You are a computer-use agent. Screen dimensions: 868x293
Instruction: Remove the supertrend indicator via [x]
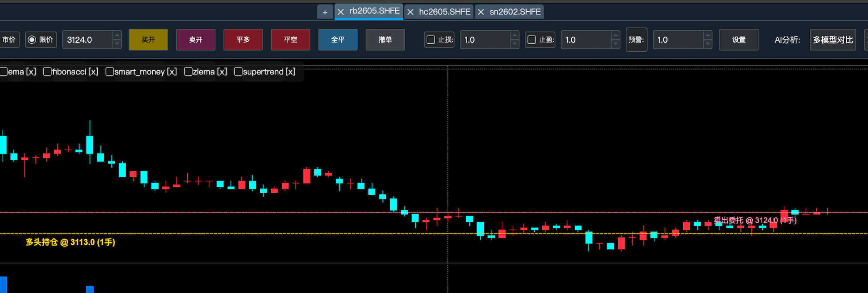(x=290, y=72)
